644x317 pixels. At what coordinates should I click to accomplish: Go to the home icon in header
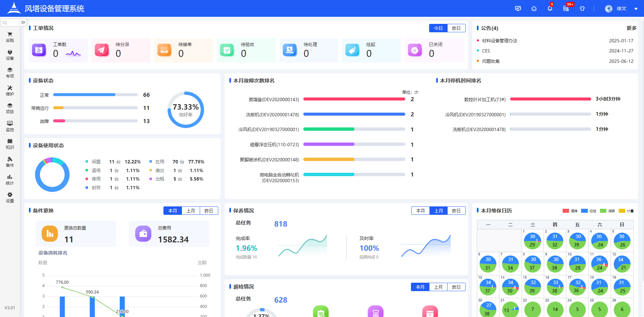[x=534, y=8]
